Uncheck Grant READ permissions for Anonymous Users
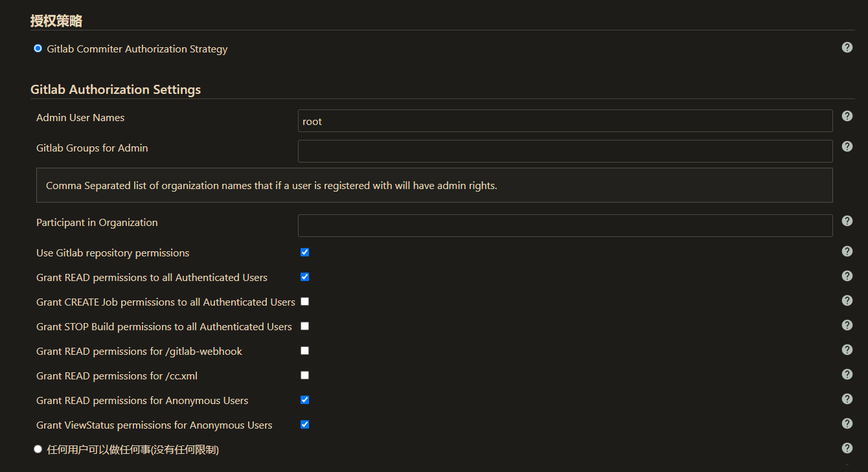 pos(304,400)
